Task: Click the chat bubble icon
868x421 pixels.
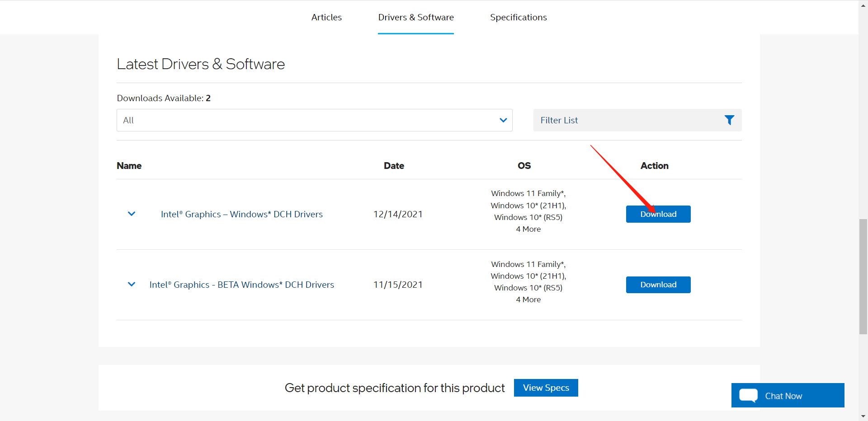Action: (x=749, y=395)
